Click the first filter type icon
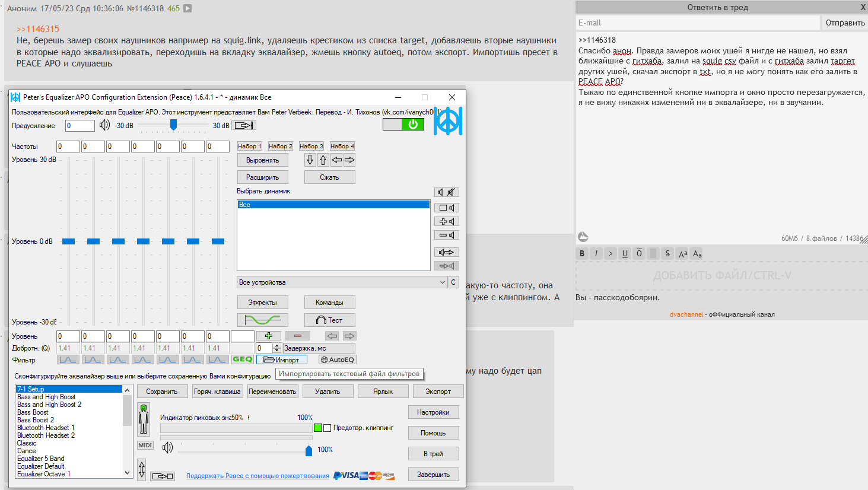 [68, 359]
